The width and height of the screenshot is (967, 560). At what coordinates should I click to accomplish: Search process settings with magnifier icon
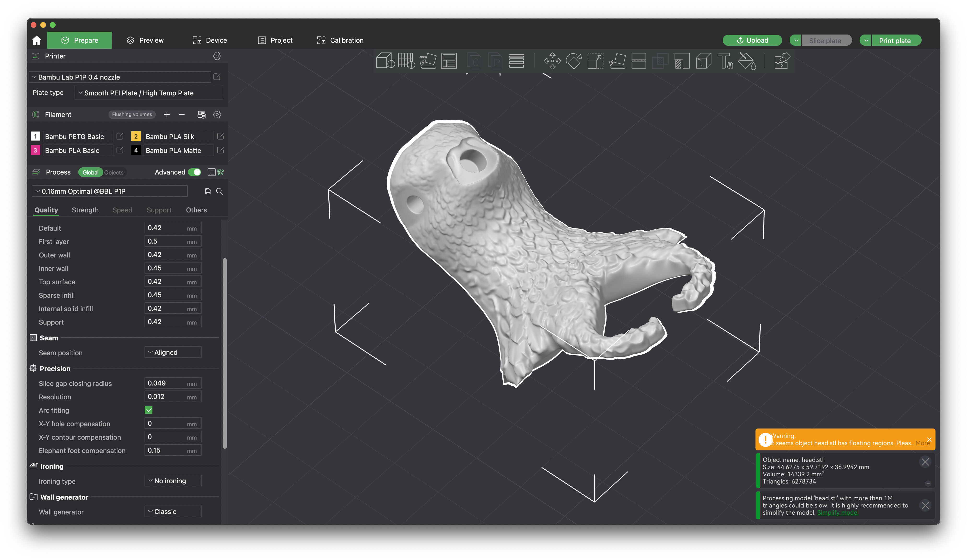tap(220, 191)
